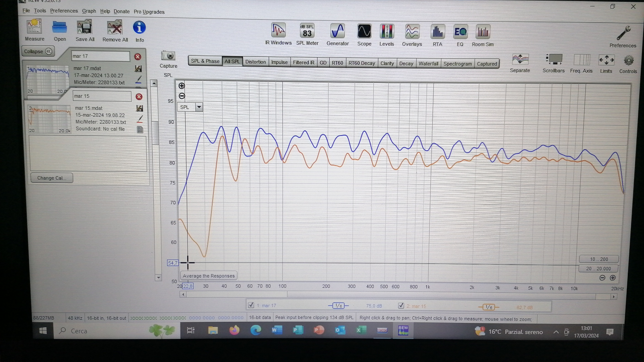644x362 pixels.
Task: Click measurement list scroll down arrow
Action: (x=158, y=278)
